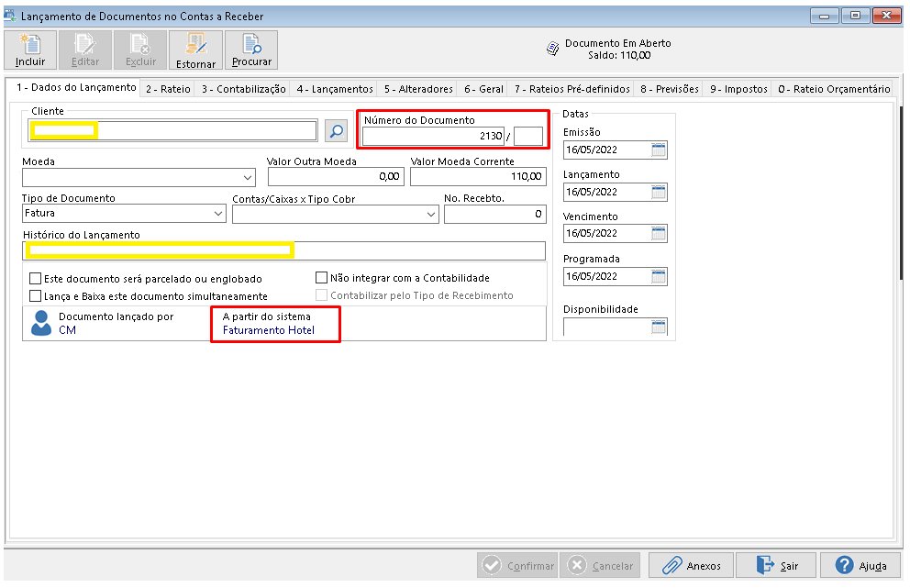The image size is (910, 588).
Task: Click the Histórico do Lançamento field
Action: (x=283, y=250)
